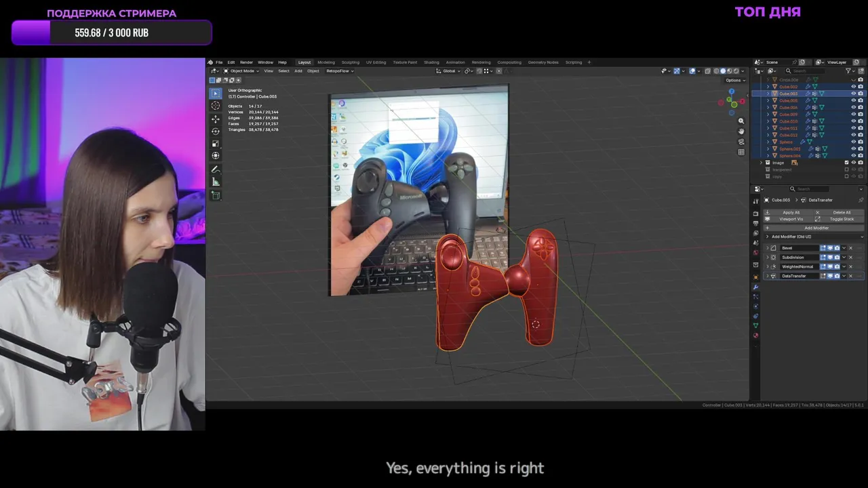Open the Object Data green triangle tab
The height and width of the screenshot is (488, 868).
coord(755,325)
